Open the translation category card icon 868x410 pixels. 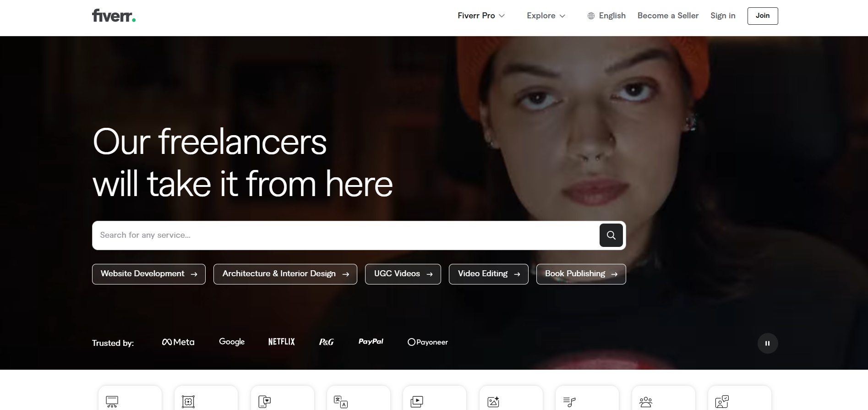tap(341, 401)
